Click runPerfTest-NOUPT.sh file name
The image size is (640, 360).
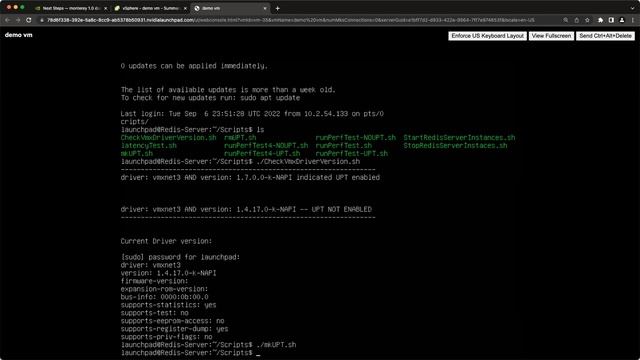pyautogui.click(x=356, y=138)
